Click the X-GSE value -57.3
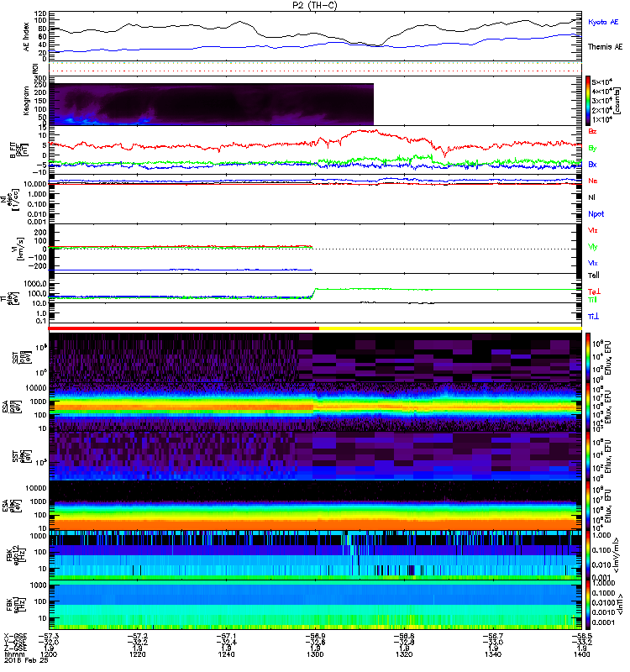This screenshot has width=630, height=672. pyautogui.click(x=49, y=636)
